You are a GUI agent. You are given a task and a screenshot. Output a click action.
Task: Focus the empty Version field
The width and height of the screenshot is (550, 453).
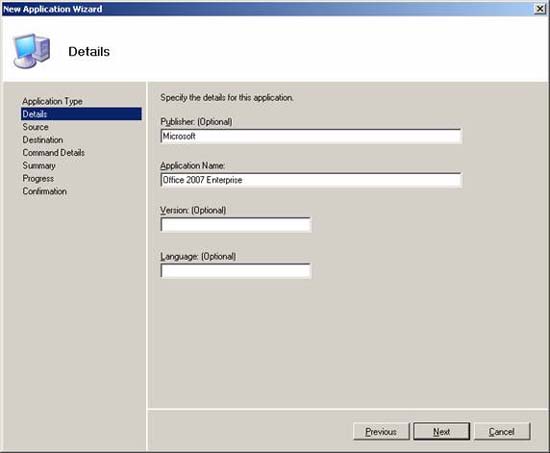point(236,225)
